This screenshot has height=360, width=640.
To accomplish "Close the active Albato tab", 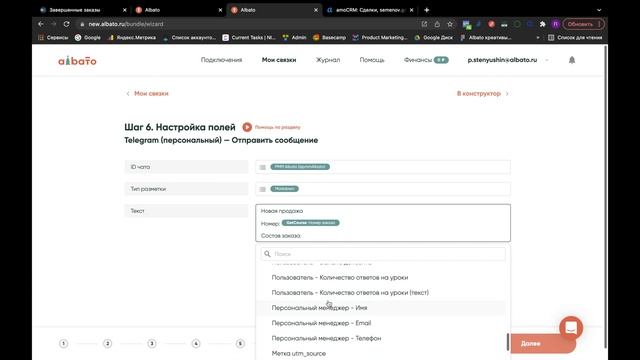I will tap(316, 10).
